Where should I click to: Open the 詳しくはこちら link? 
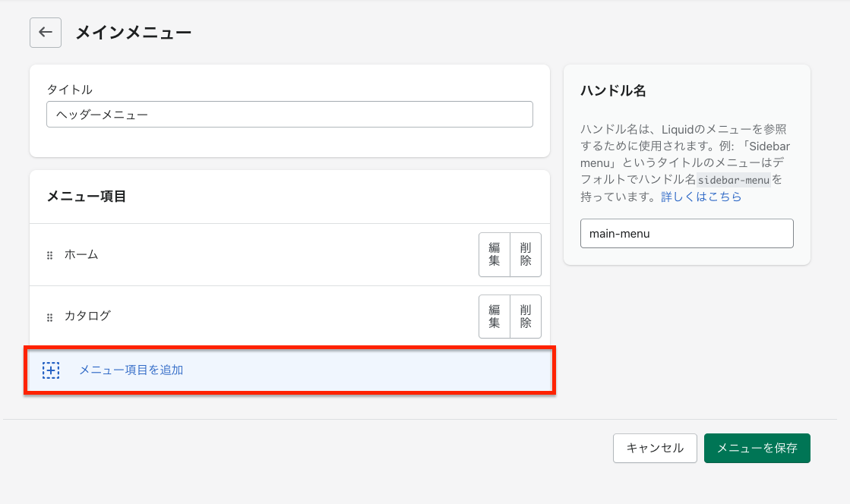click(701, 197)
